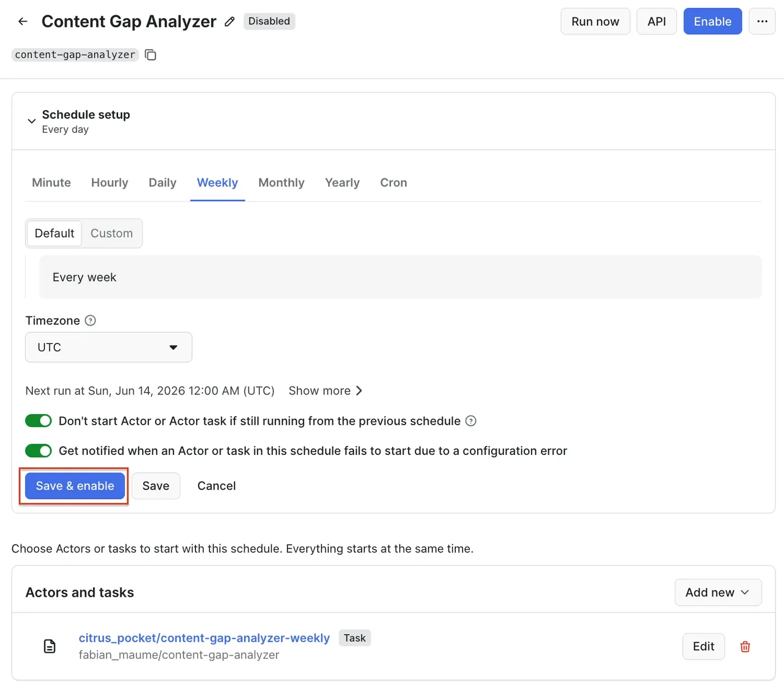This screenshot has width=784, height=687.
Task: Click the "Every day" schedule summary text
Action: pyautogui.click(x=66, y=129)
